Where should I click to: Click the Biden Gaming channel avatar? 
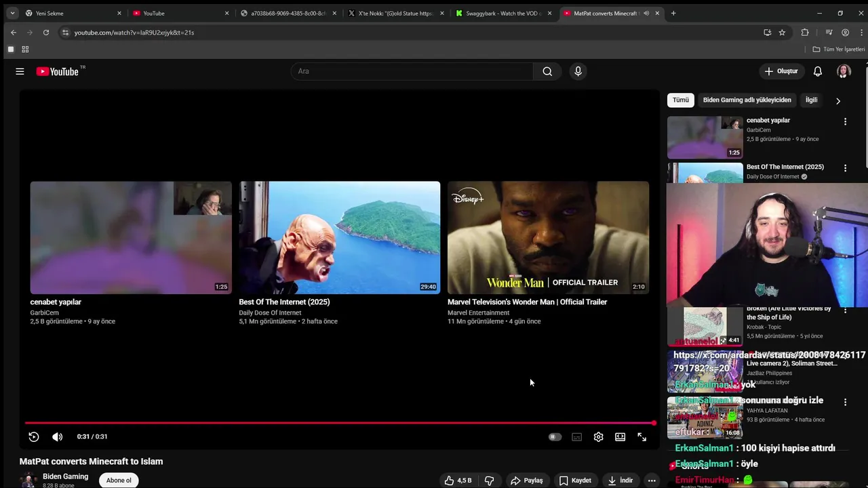click(28, 480)
